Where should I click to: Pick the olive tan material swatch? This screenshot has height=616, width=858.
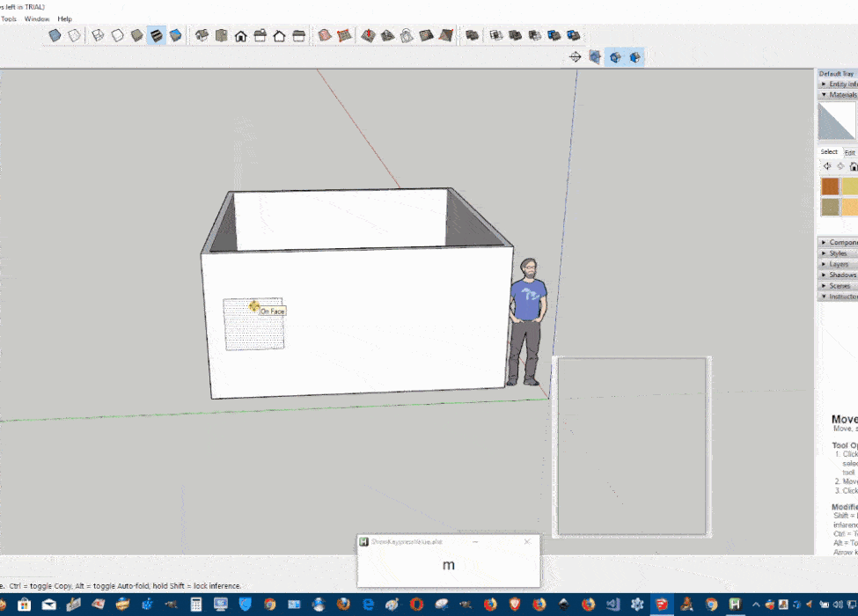point(830,207)
